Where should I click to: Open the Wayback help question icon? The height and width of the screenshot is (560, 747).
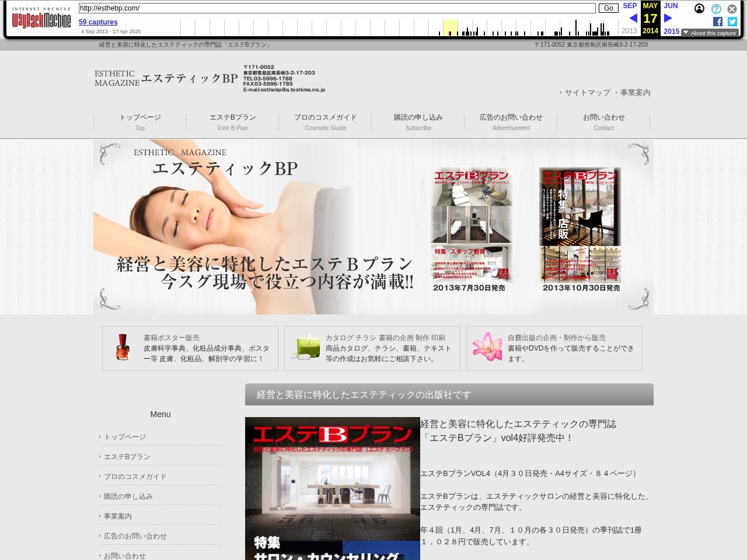pos(716,9)
